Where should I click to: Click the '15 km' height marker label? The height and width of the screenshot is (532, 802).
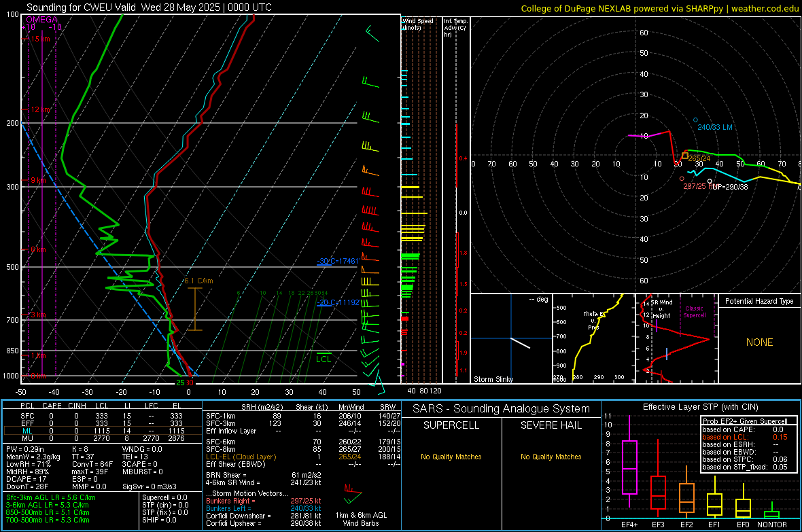[40, 39]
